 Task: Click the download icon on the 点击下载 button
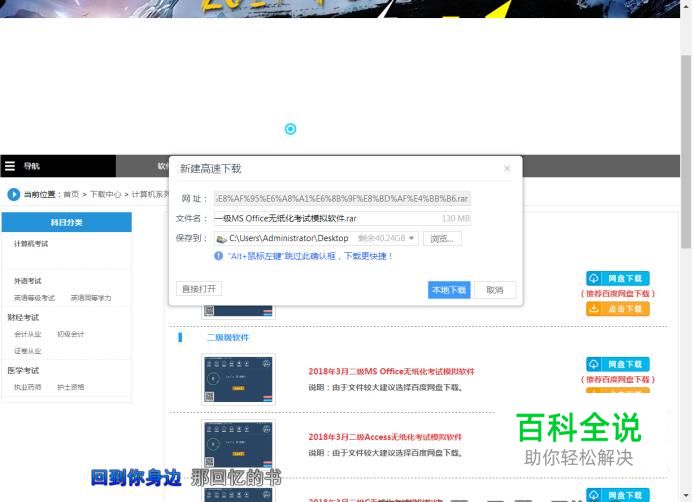(594, 309)
